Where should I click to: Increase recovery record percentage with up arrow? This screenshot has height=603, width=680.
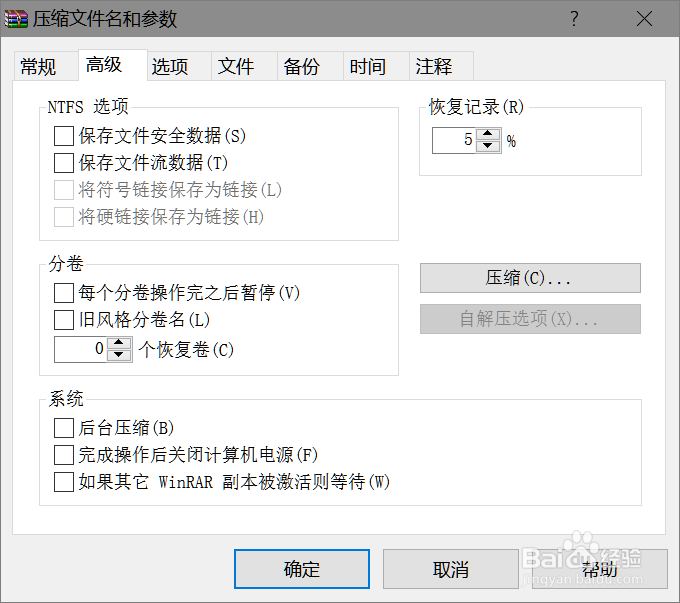(488, 134)
